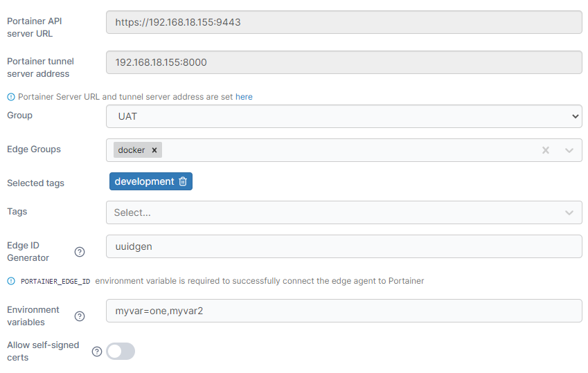Click info icon beside PORTAINER_EDGE_ID note
Image resolution: width=588 pixels, height=373 pixels.
(x=11, y=281)
